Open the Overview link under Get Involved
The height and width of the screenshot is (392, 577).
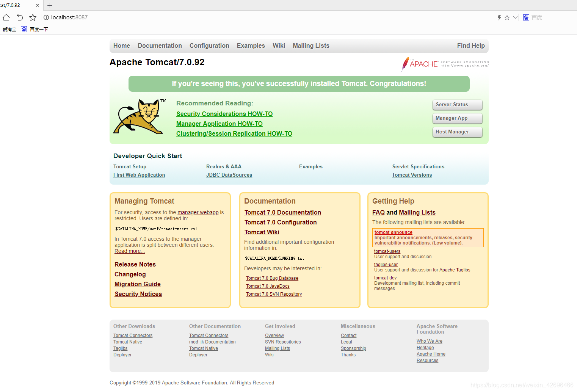click(274, 336)
